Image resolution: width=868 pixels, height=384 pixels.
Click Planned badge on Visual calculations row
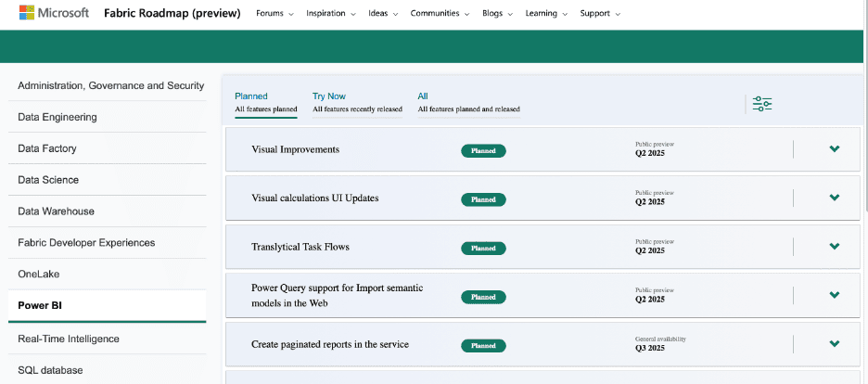click(x=483, y=199)
